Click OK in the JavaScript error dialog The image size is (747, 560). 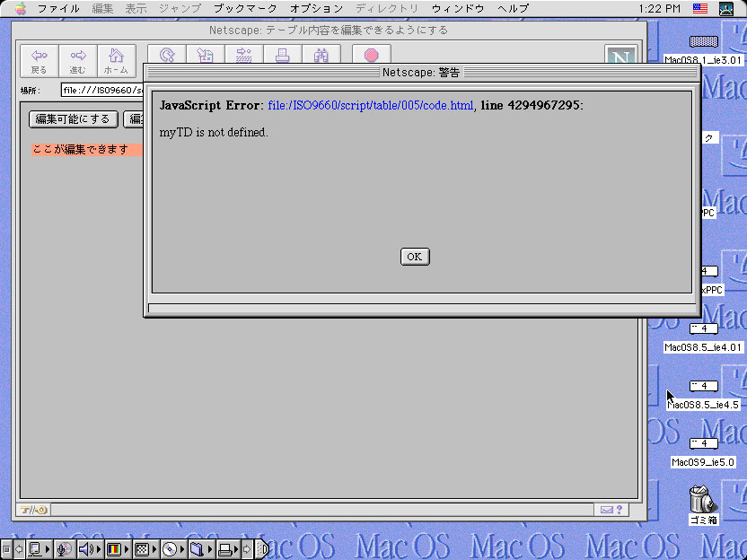point(415,257)
